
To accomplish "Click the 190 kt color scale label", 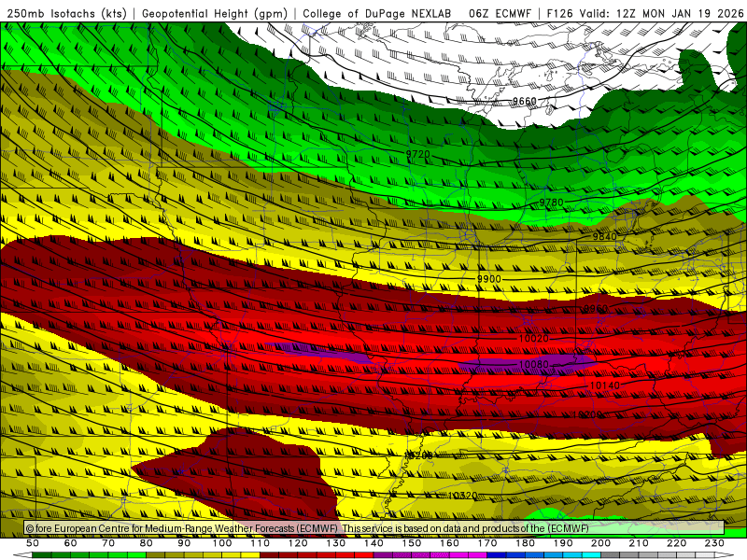I will (x=563, y=543).
